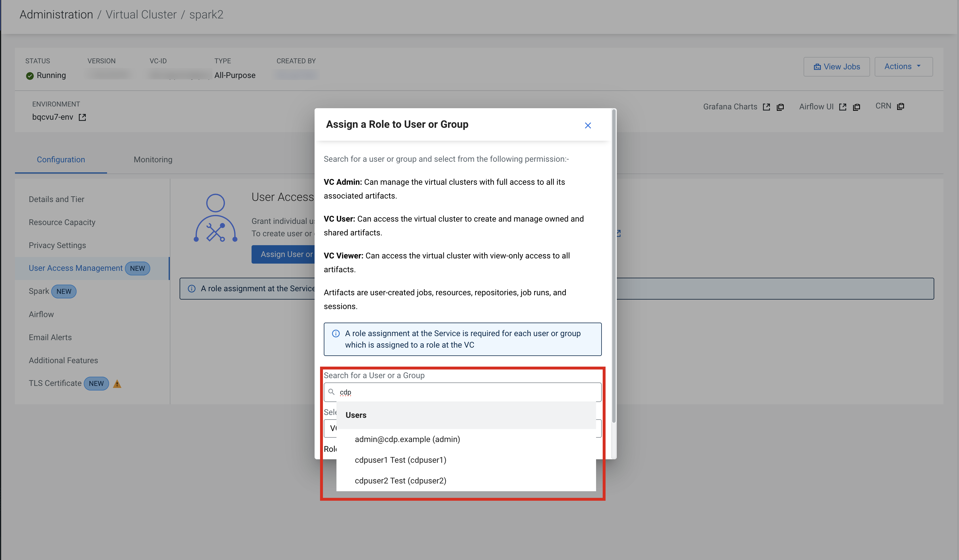Go to Virtual Cluster breadcrumb link

[141, 14]
